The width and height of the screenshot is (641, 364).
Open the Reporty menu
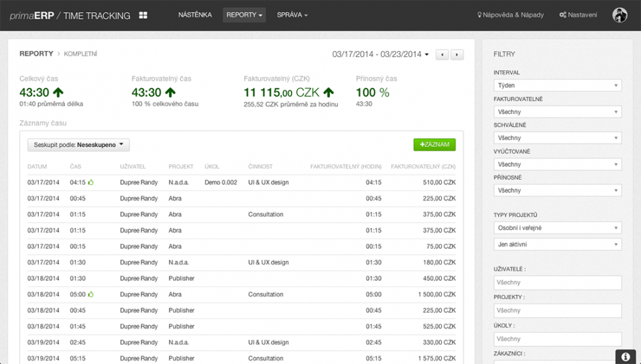244,15
